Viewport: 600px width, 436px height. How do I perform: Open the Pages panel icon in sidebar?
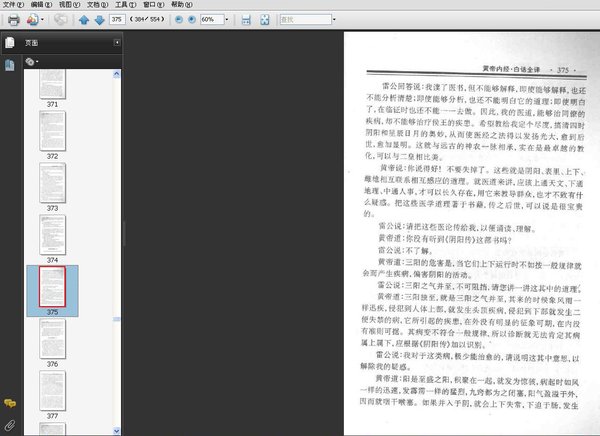click(x=10, y=42)
